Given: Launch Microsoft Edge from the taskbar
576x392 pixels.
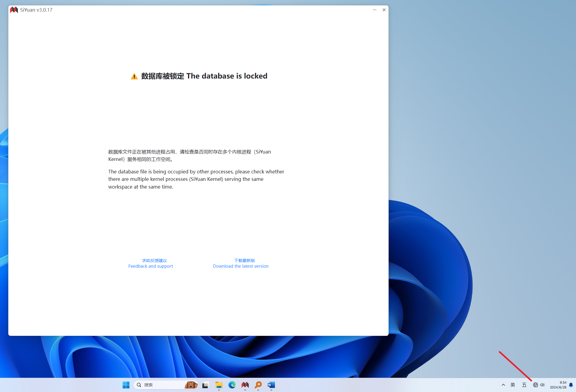Looking at the screenshot, I should click(232, 385).
